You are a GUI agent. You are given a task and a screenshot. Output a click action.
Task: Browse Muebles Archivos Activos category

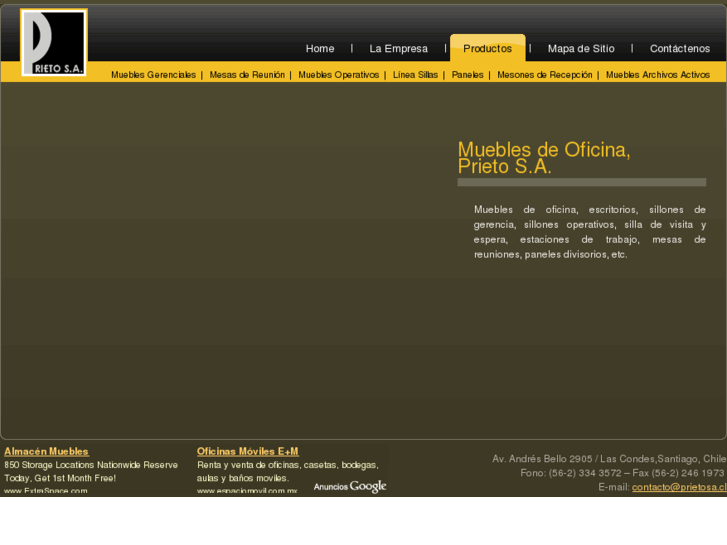(x=658, y=75)
